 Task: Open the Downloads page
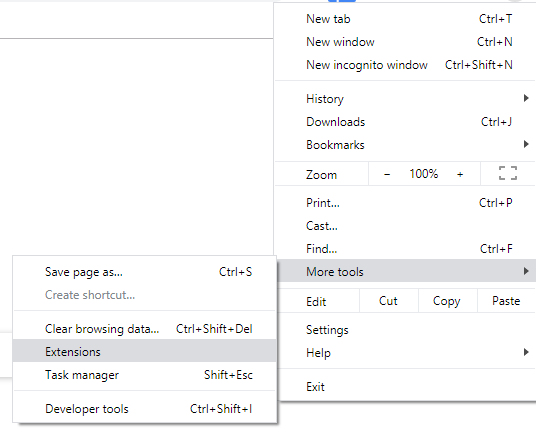[x=405, y=122]
